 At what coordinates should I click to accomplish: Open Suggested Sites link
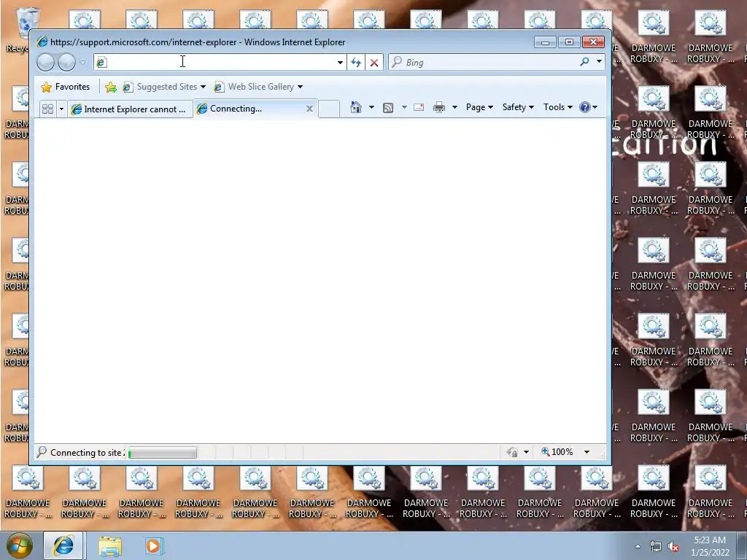(x=164, y=87)
